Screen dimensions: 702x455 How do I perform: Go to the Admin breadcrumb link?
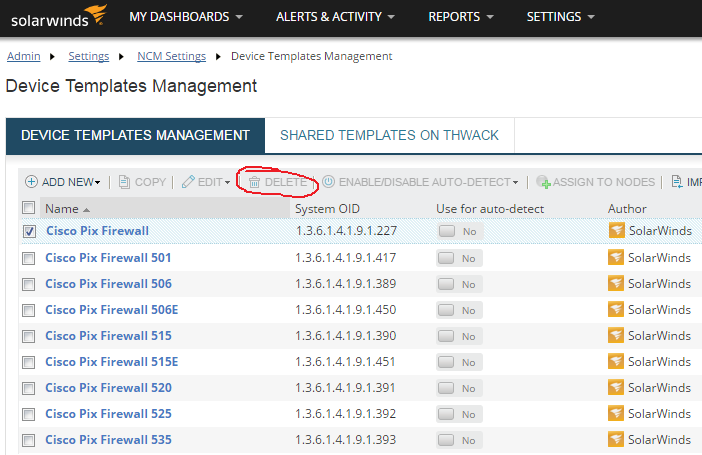point(24,56)
